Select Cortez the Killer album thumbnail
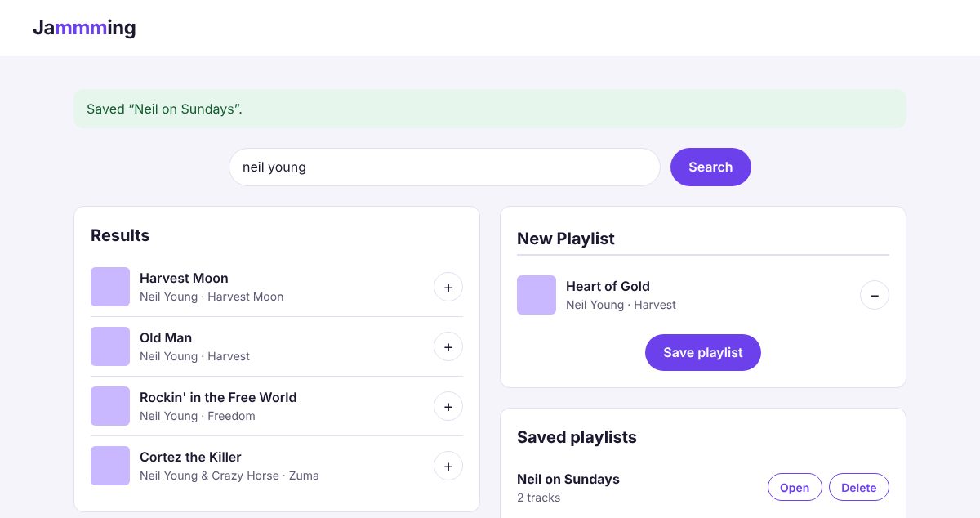Viewport: 980px width, 518px height. click(x=110, y=466)
